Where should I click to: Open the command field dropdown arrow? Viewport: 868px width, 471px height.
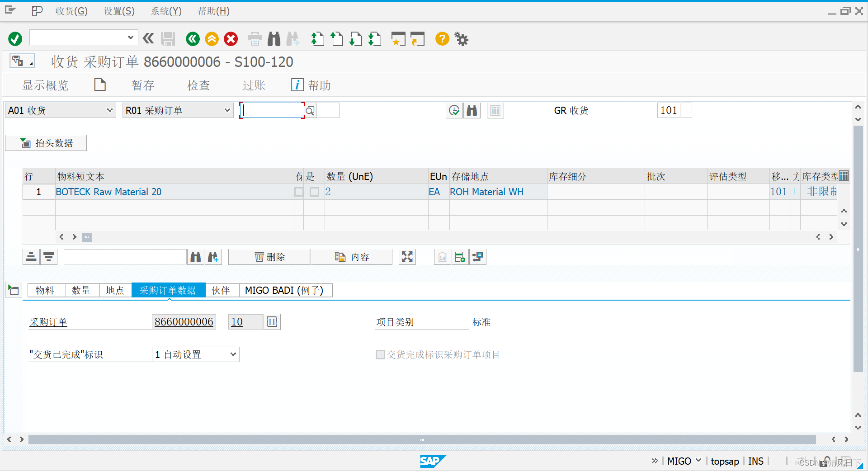[130, 38]
